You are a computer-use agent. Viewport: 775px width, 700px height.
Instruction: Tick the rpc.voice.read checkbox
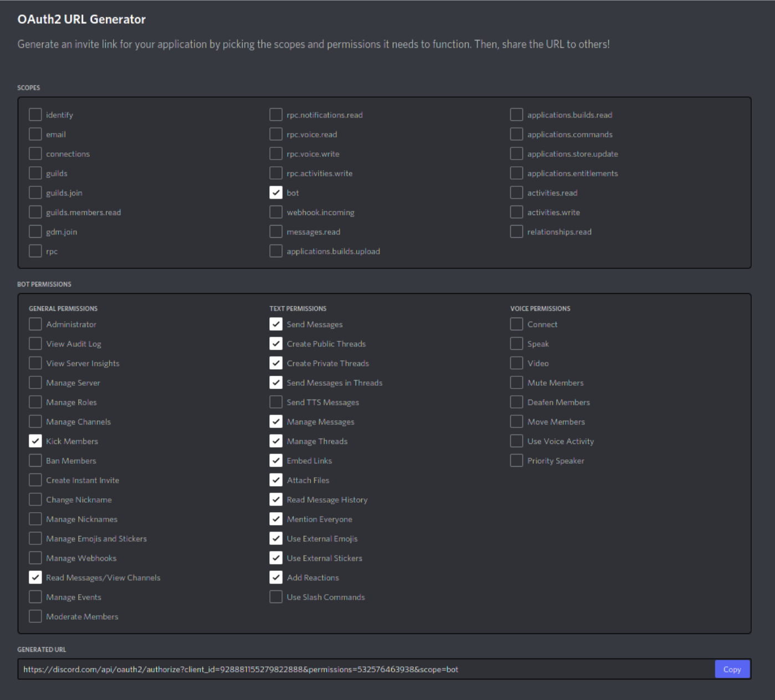tap(276, 134)
